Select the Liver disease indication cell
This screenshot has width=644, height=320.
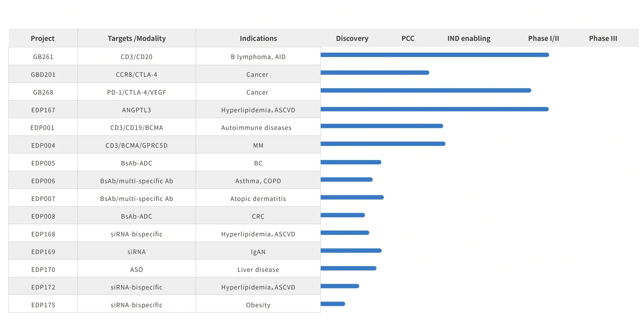(258, 270)
